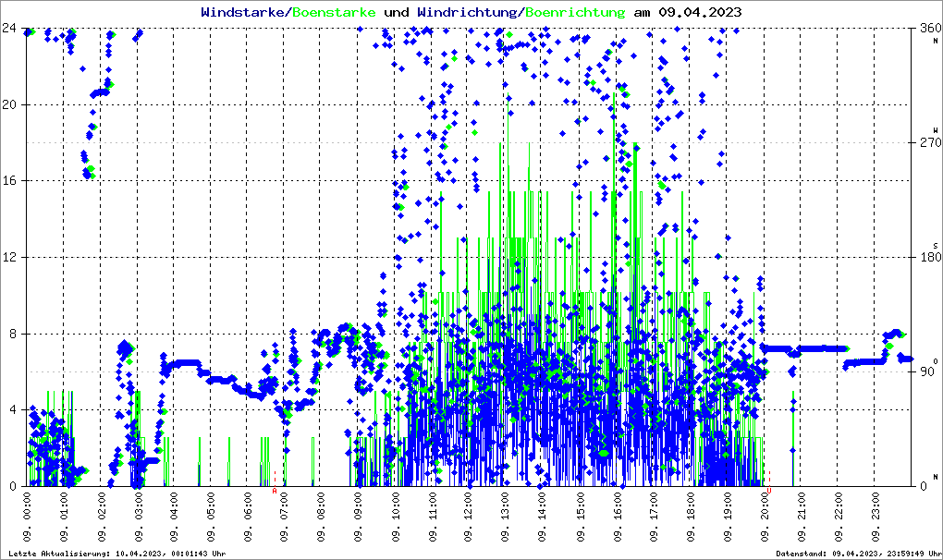Click the 'Windstarke' word in the title
This screenshot has width=943, height=560.
(x=242, y=12)
